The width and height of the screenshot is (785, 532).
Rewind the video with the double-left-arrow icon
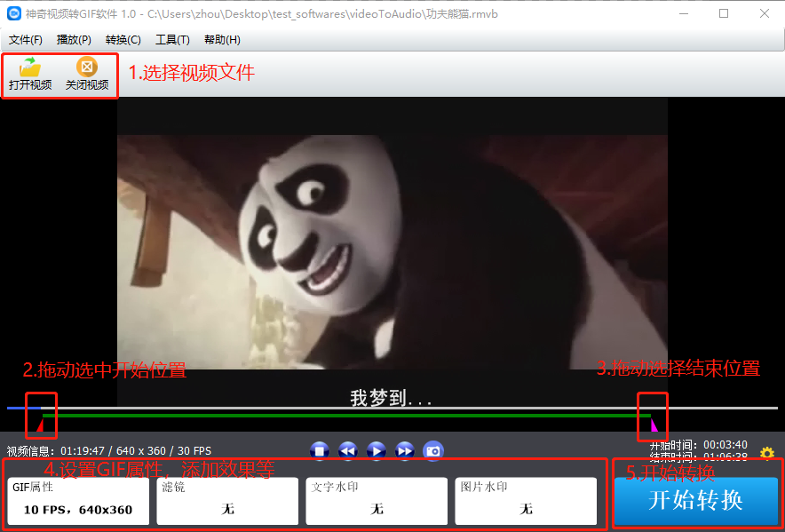[x=347, y=450]
